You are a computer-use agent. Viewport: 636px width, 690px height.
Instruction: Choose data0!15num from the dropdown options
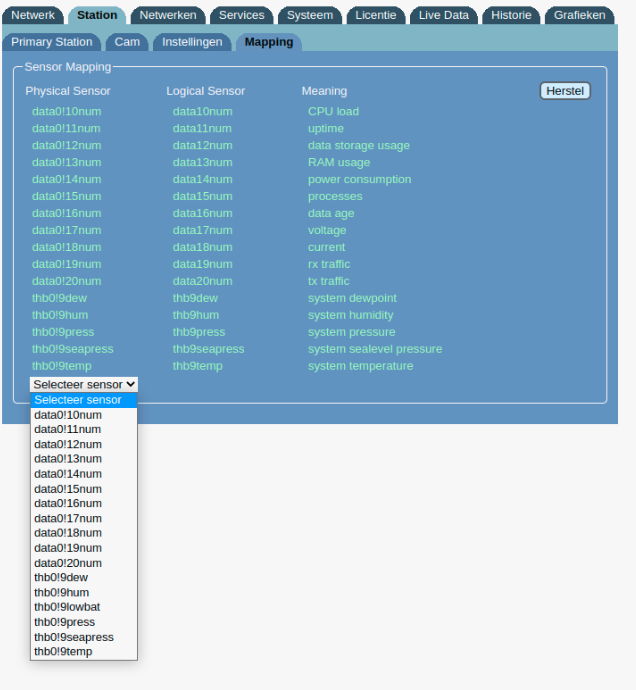[x=67, y=489]
